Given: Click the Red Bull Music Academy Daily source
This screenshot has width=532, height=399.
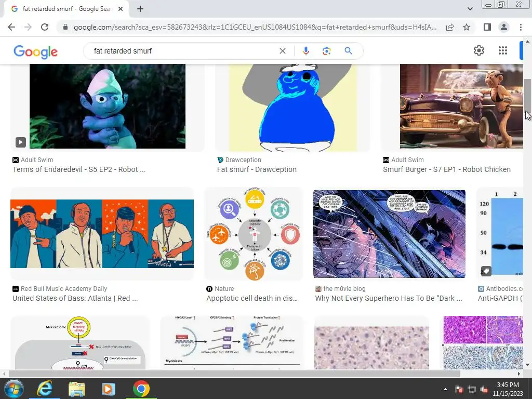Looking at the screenshot, I should (64, 289).
